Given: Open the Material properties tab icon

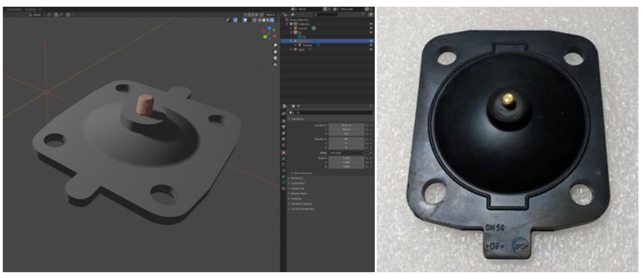Looking at the screenshot, I should (x=283, y=188).
